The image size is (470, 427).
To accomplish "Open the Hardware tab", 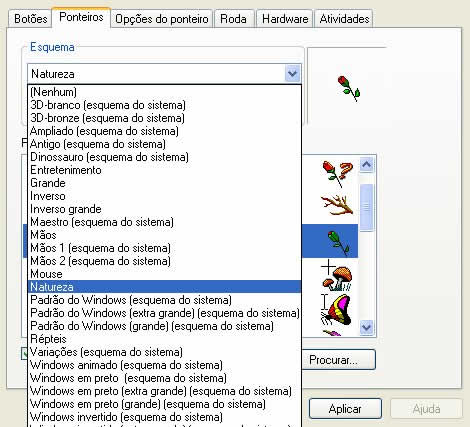I will [285, 19].
